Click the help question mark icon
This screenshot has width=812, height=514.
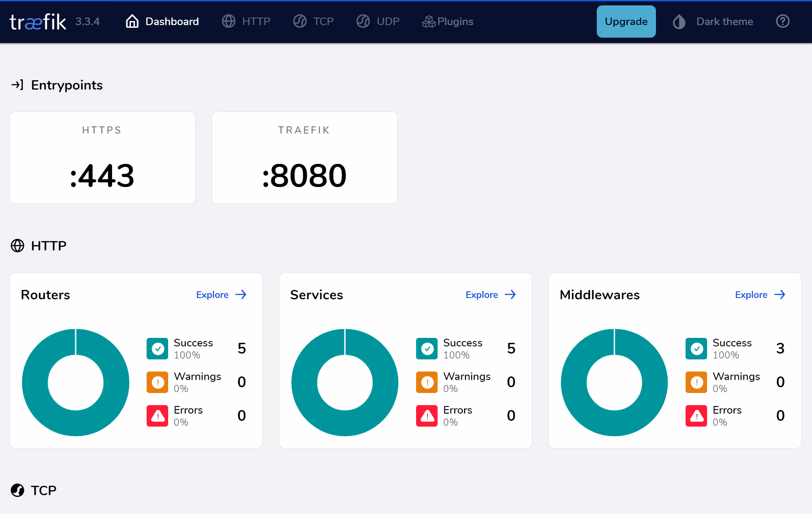(x=782, y=22)
